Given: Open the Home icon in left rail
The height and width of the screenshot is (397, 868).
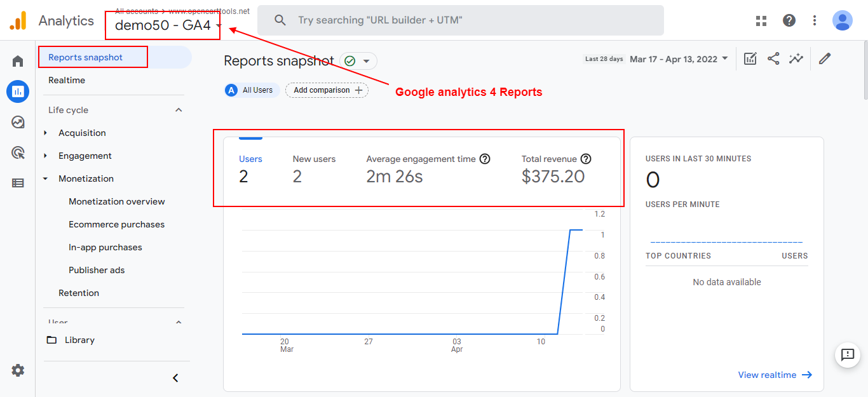Looking at the screenshot, I should point(18,61).
